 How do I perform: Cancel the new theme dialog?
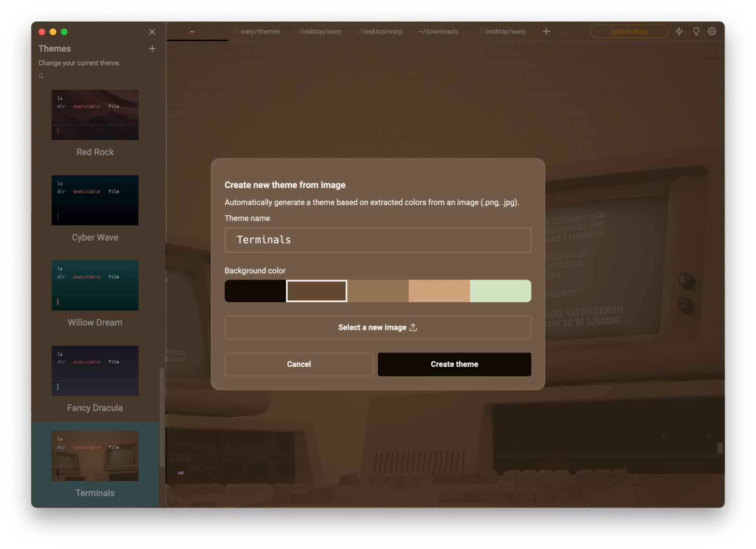[299, 364]
